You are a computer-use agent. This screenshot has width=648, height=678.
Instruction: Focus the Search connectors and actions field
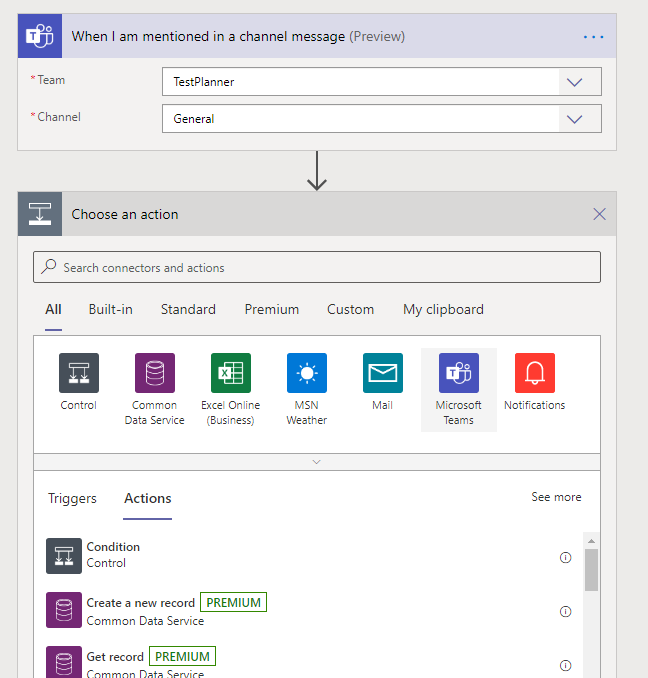coord(317,267)
